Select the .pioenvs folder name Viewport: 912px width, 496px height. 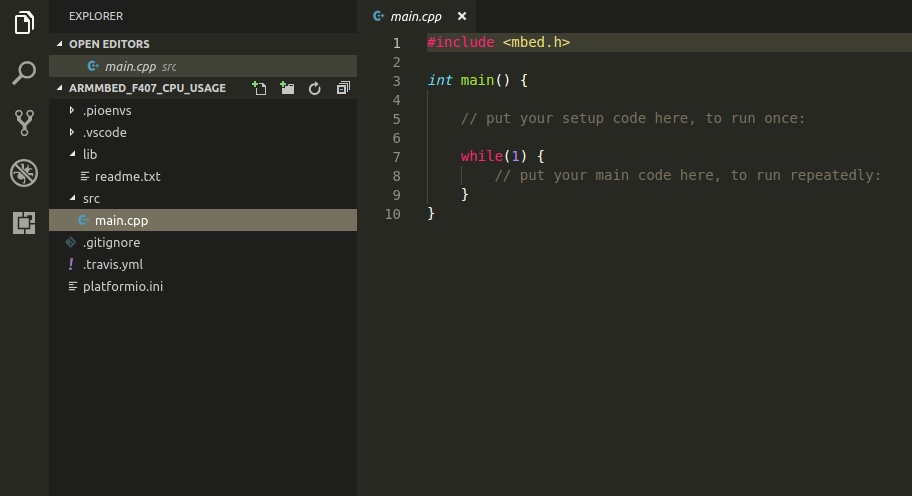click(x=107, y=110)
